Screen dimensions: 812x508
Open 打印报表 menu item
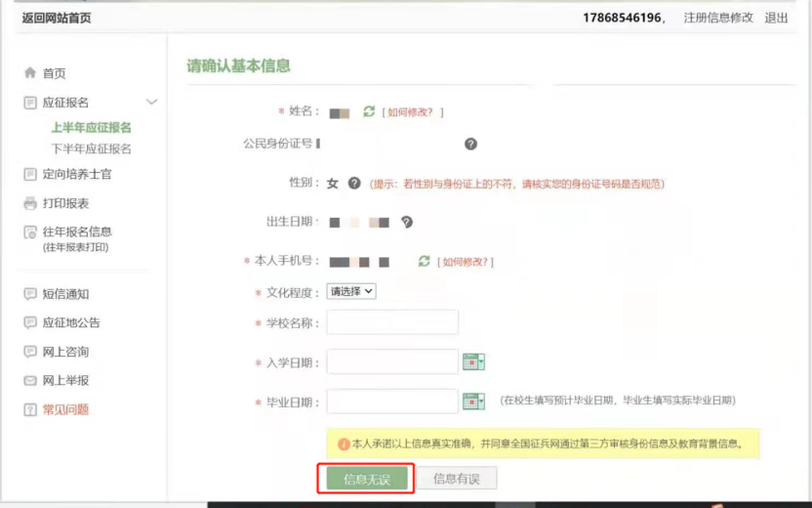point(65,203)
